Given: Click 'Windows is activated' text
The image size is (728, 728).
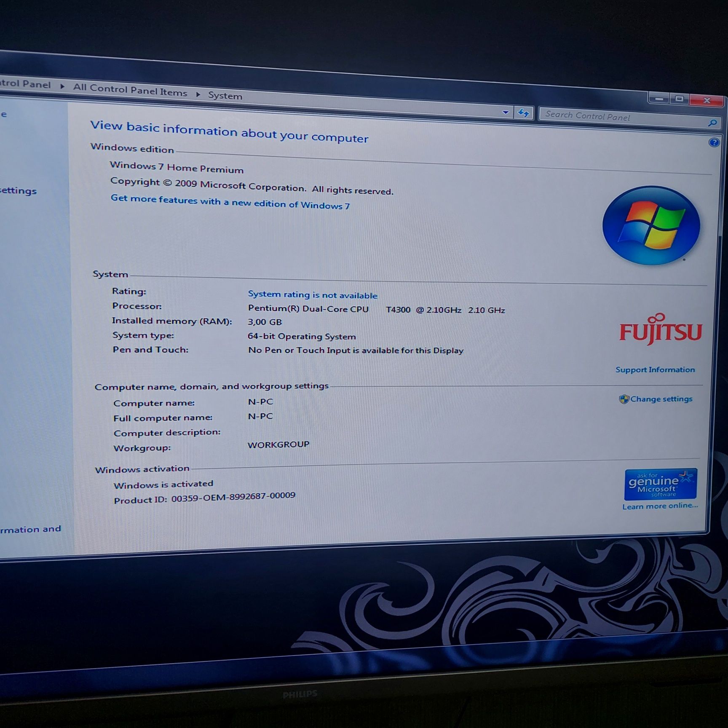Looking at the screenshot, I should 163,484.
